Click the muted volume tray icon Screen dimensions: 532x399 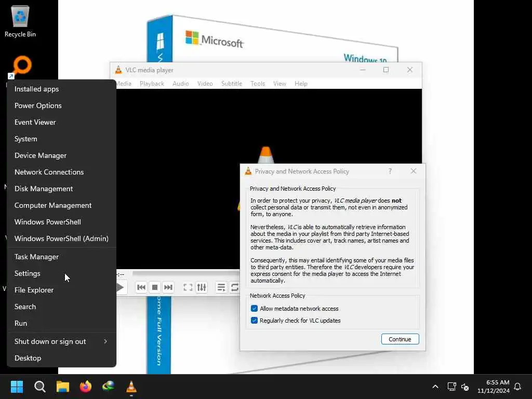point(465,387)
